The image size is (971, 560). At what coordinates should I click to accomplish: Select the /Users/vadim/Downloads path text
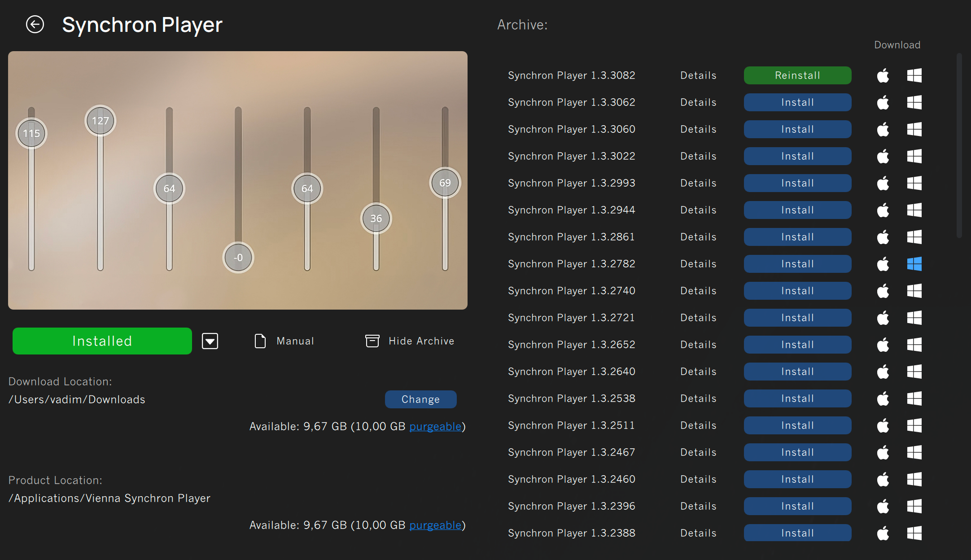tap(77, 399)
